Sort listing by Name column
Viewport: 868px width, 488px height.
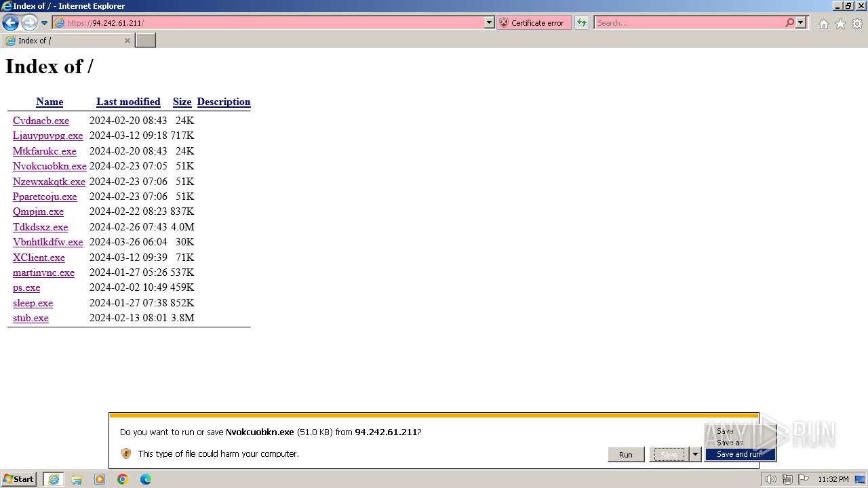pos(50,102)
